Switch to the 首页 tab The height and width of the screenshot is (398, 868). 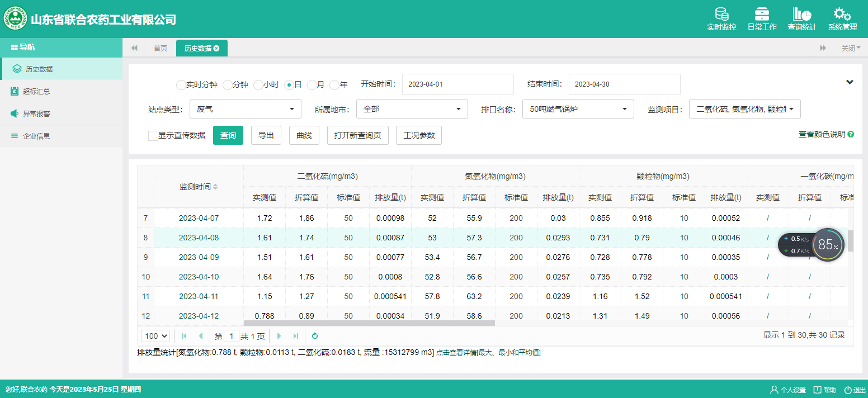click(161, 48)
